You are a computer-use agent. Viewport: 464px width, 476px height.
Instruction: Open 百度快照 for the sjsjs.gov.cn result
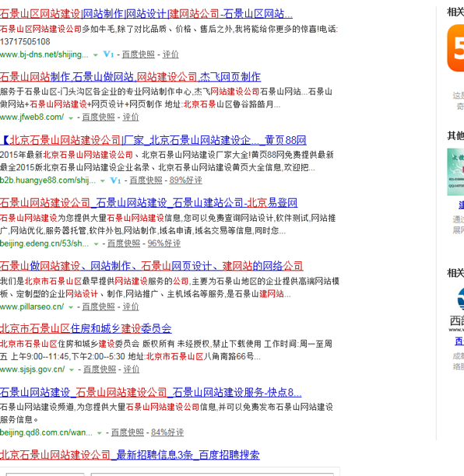tap(100, 369)
